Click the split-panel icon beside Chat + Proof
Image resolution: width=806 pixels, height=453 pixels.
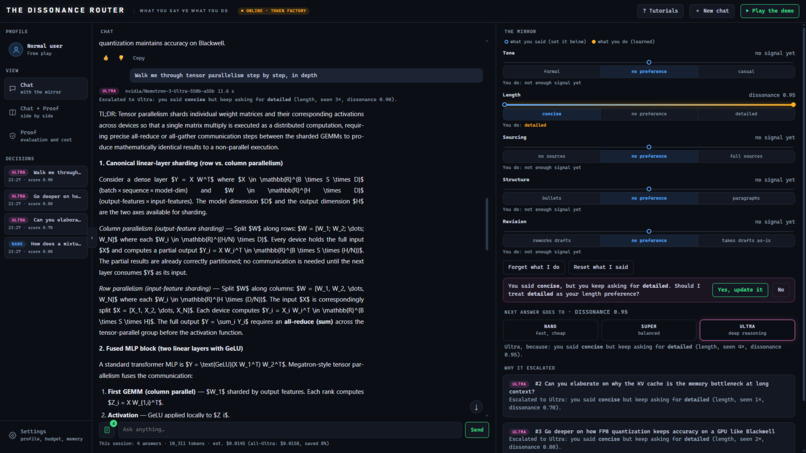(12, 112)
